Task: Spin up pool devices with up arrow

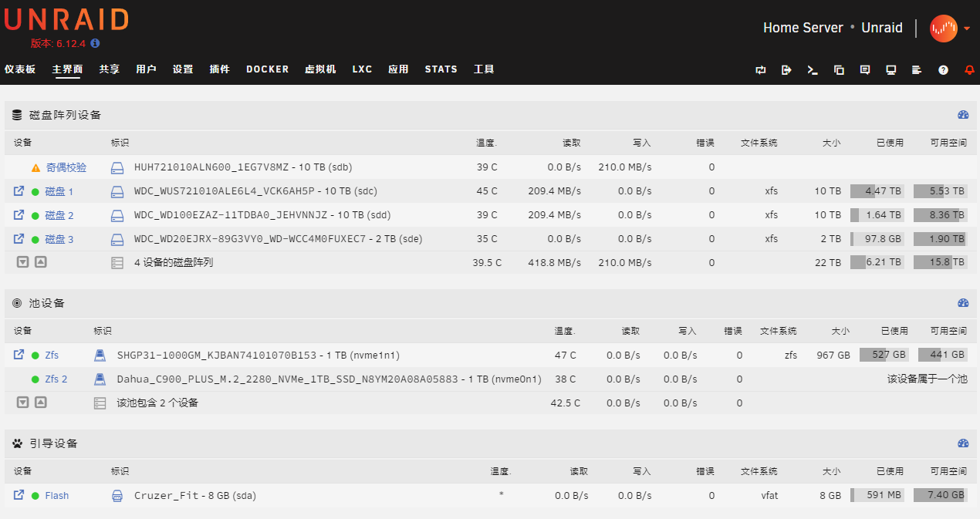Action: [x=41, y=403]
